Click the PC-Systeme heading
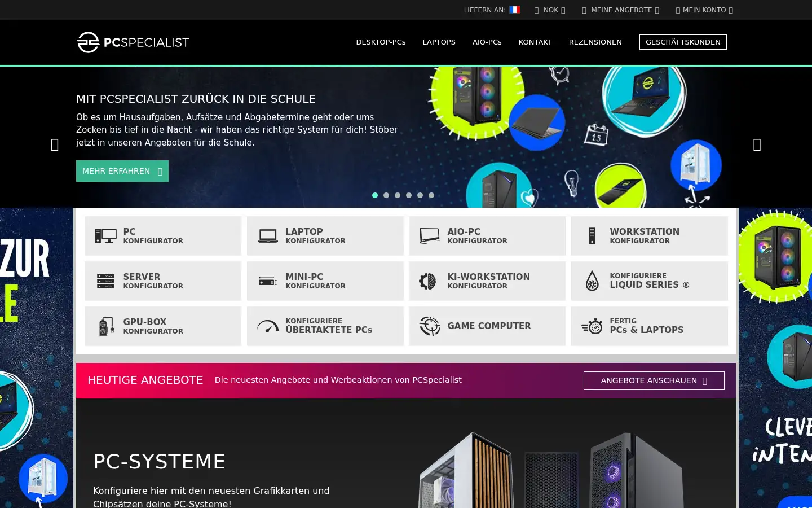This screenshot has width=812, height=508. point(160,462)
